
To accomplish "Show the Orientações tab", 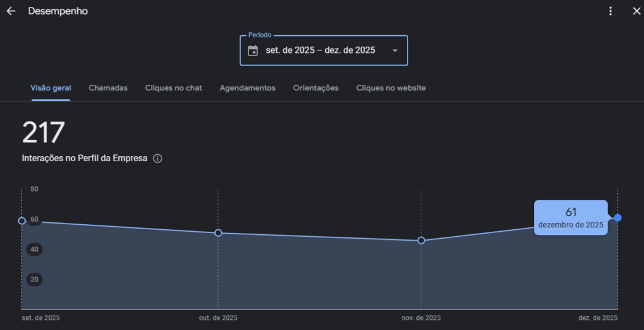I will pos(316,88).
